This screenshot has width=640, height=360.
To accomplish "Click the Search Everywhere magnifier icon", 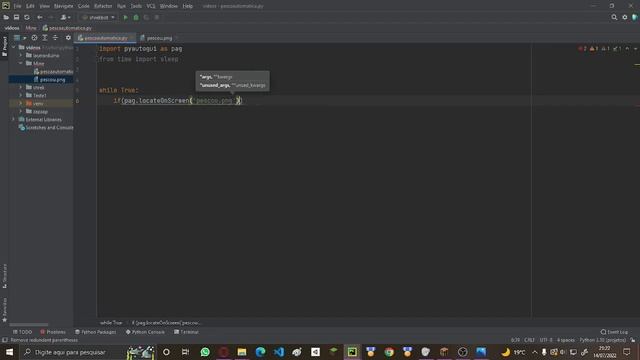I will coord(614,18).
